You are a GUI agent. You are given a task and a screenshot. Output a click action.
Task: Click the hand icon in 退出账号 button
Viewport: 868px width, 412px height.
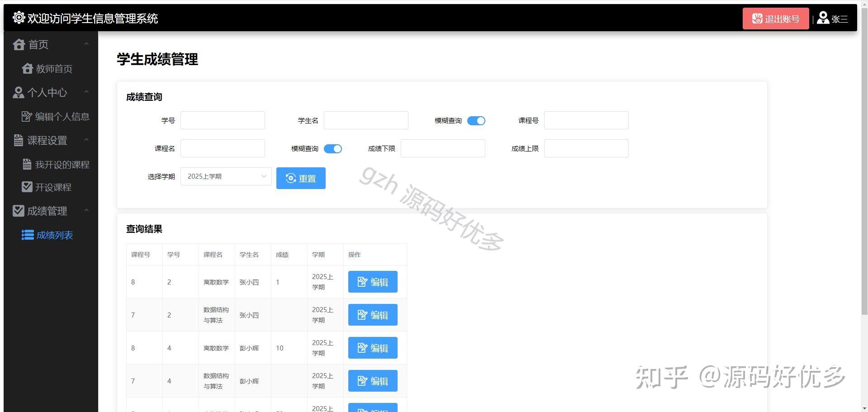tap(757, 19)
